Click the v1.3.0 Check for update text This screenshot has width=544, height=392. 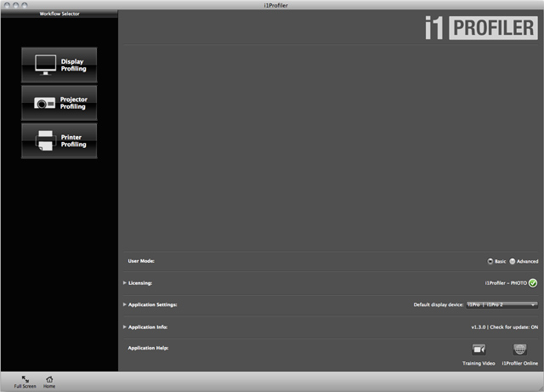[504, 327]
